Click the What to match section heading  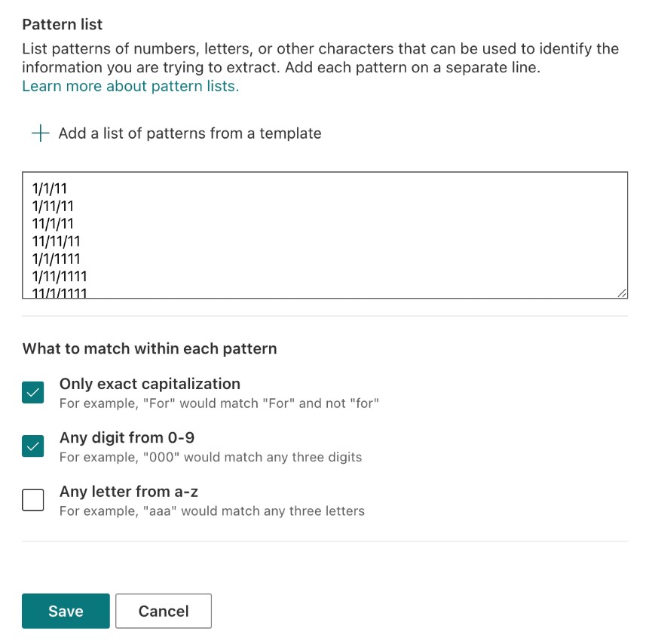[148, 348]
